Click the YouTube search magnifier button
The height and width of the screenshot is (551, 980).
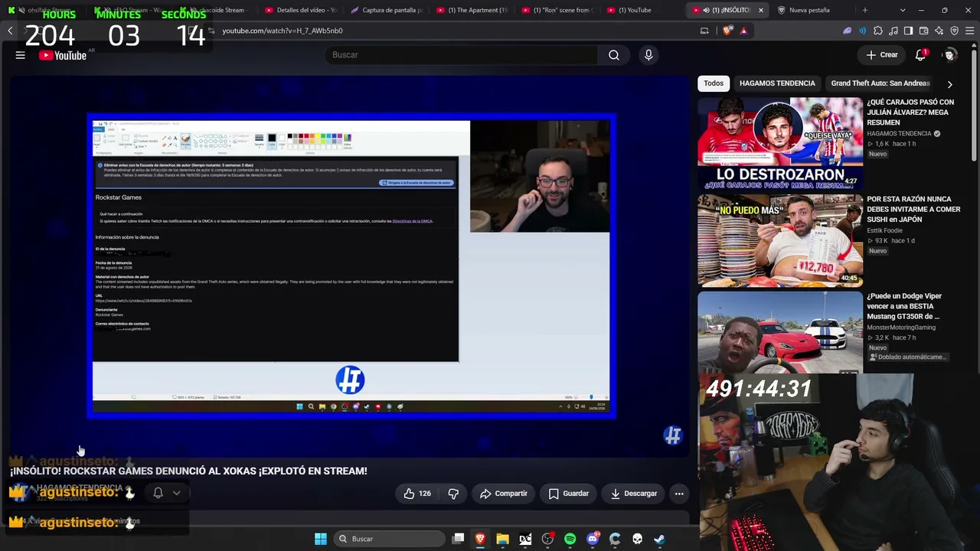click(614, 55)
